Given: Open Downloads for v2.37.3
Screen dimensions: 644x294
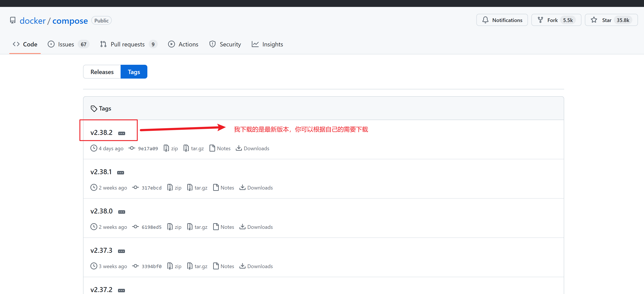Looking at the screenshot, I should point(256,266).
